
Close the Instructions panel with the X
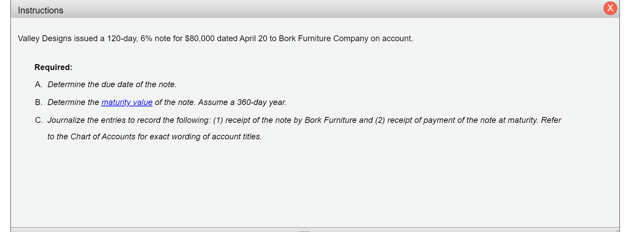coord(610,8)
